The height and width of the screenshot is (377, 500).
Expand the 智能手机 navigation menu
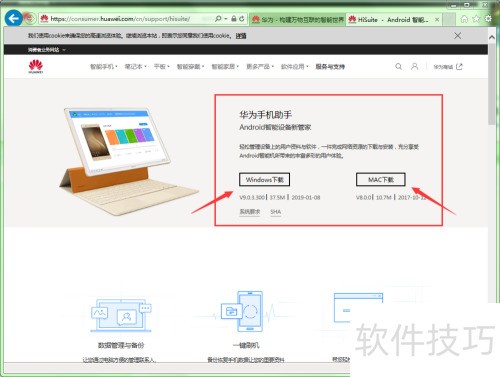pos(104,67)
